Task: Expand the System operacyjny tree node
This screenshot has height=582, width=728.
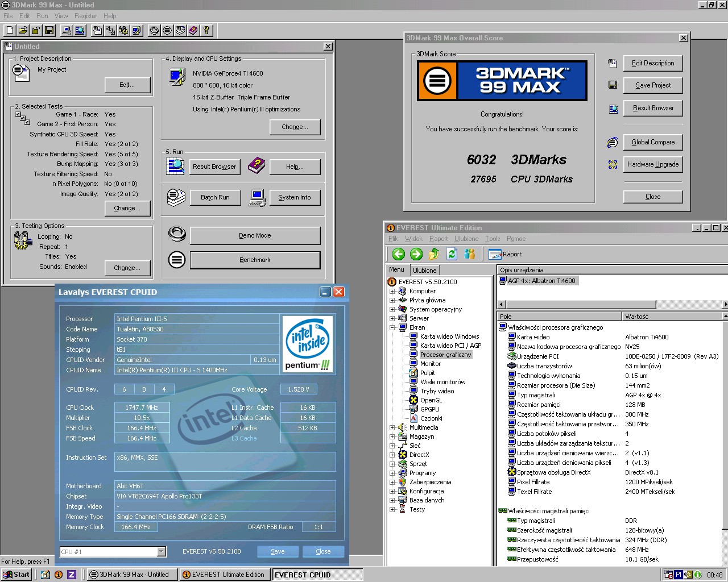Action: [x=392, y=309]
